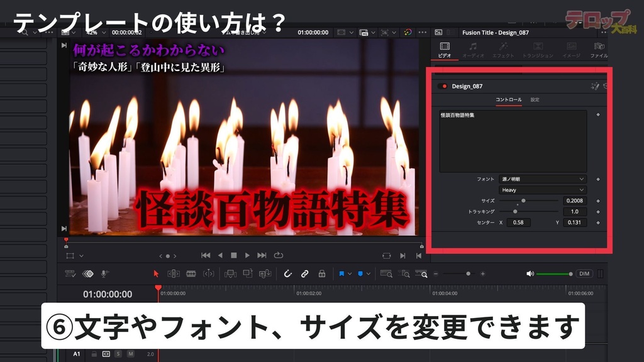
Task: Switch to Trim Edit Mode
Action: [x=174, y=273]
